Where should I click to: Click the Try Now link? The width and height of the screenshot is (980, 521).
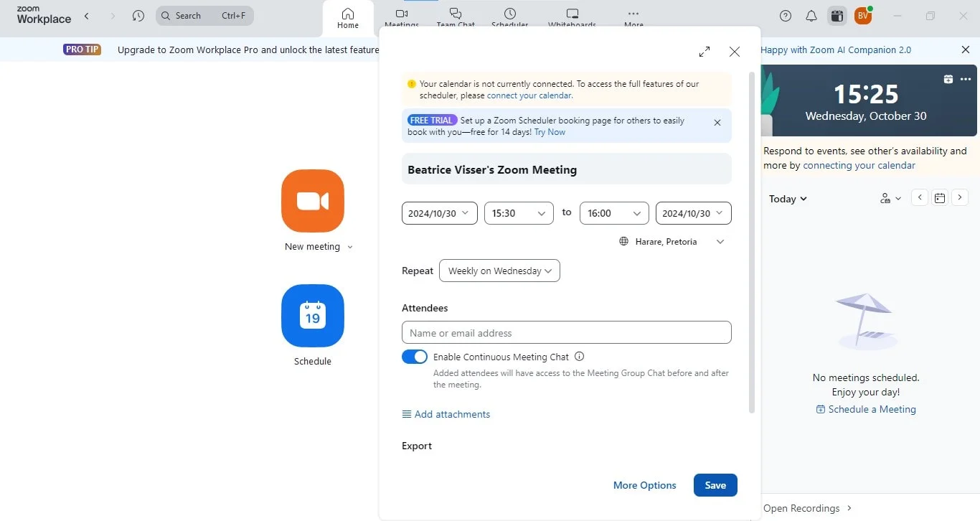click(550, 132)
